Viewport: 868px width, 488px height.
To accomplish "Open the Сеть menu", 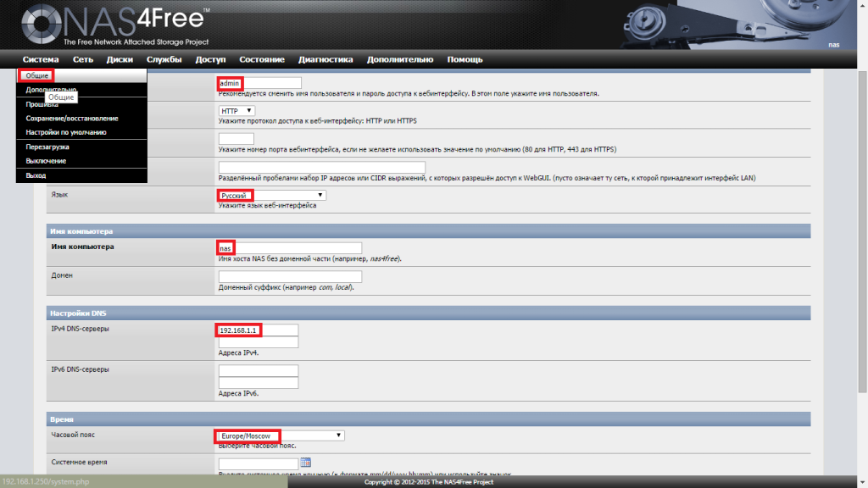I will tap(83, 59).
